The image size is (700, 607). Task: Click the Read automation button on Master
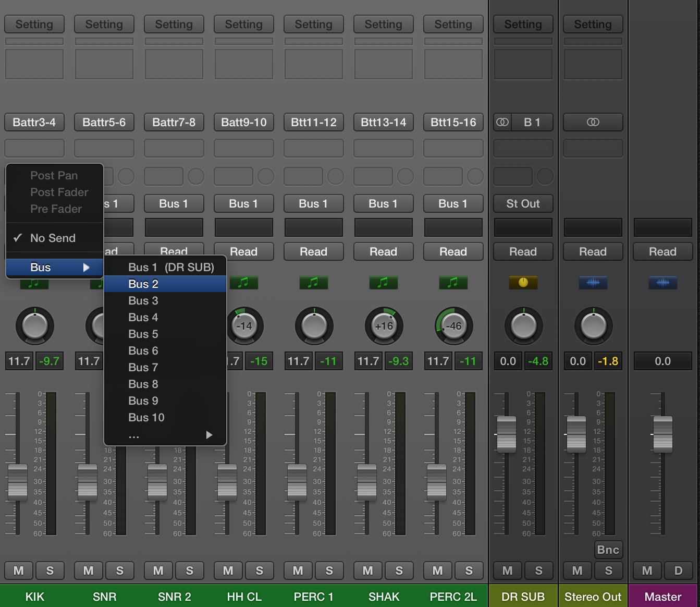[x=662, y=251]
